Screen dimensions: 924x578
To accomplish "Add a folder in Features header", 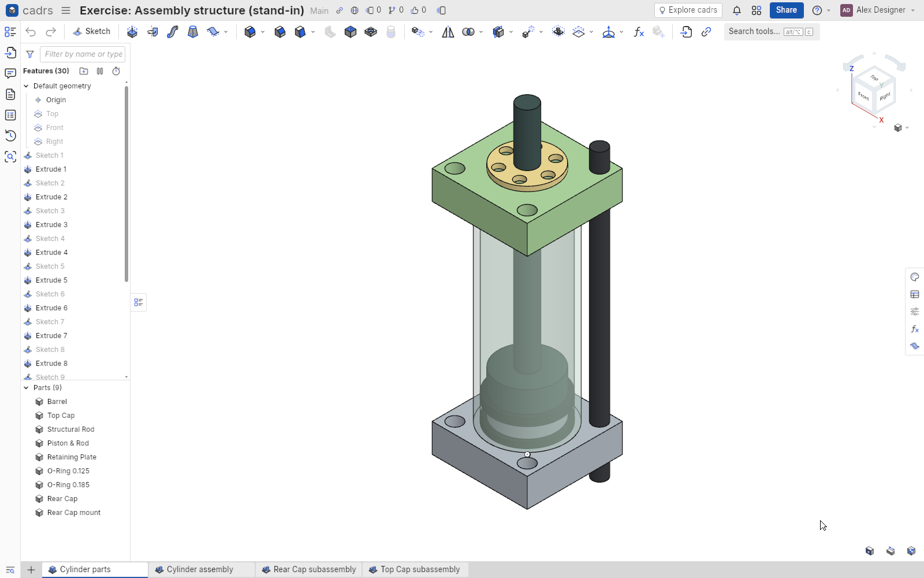I will (84, 71).
